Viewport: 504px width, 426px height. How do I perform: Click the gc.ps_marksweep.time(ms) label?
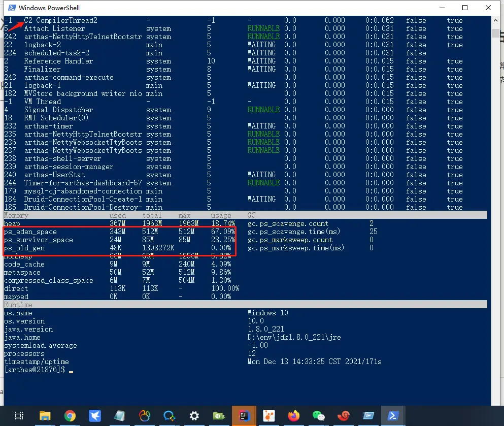coord(296,248)
